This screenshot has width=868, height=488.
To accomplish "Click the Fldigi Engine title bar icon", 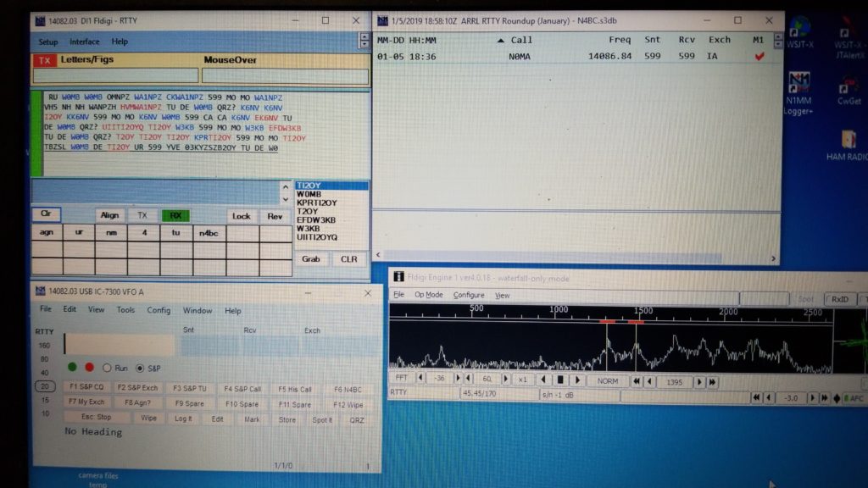I will click(x=398, y=276).
